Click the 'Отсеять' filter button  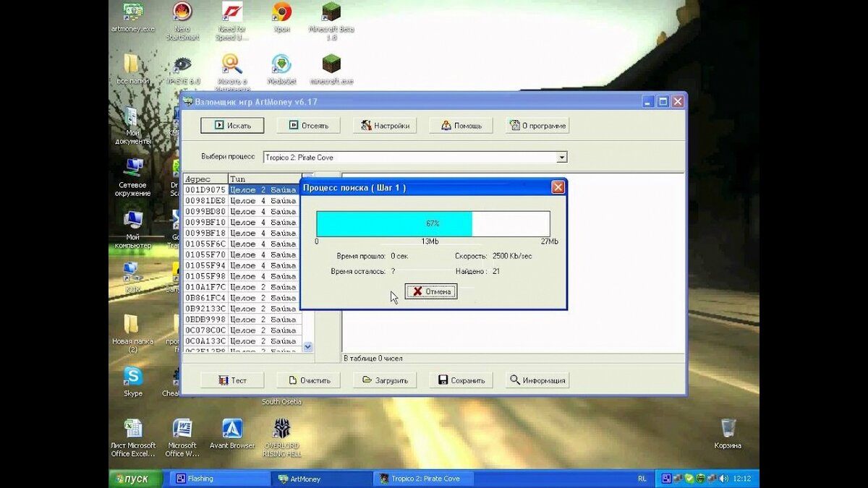pyautogui.click(x=309, y=125)
